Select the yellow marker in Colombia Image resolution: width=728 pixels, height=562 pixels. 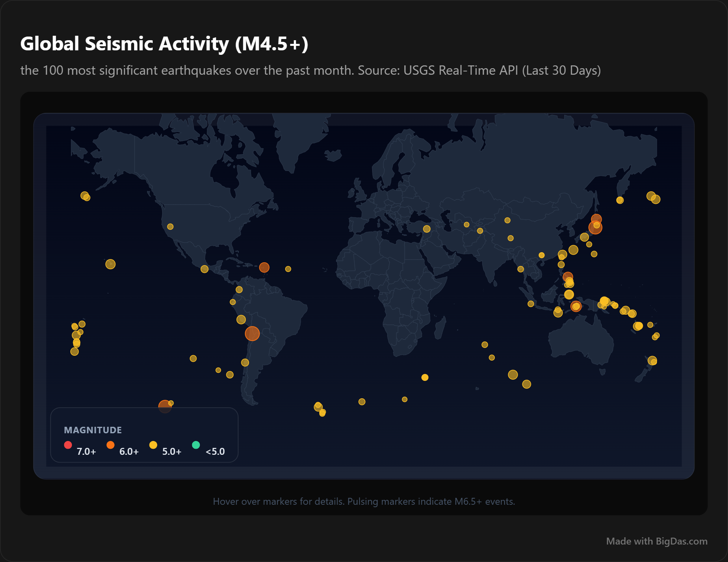click(239, 290)
